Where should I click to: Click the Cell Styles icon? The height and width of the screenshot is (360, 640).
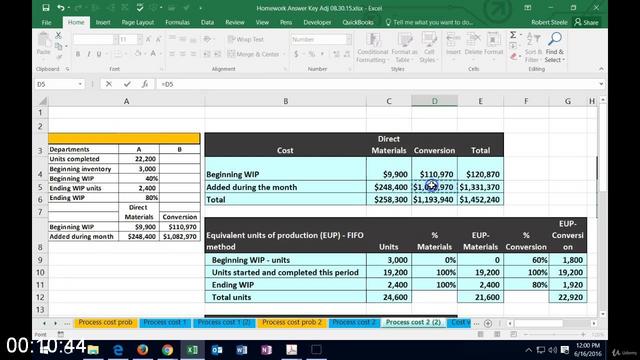(x=429, y=48)
